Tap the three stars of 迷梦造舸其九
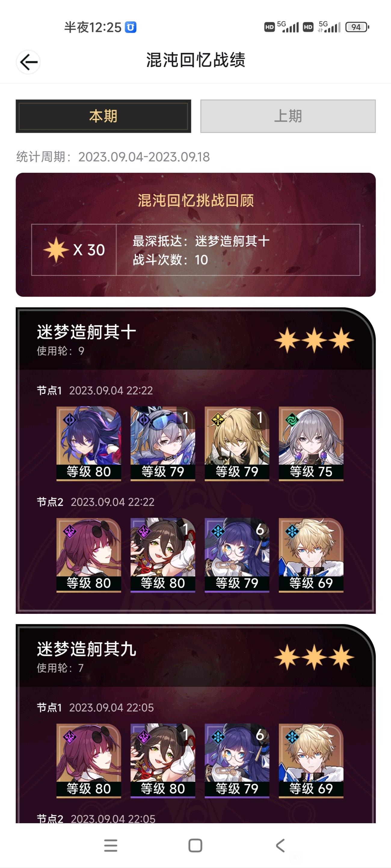Image resolution: width=391 pixels, height=868 pixels. (x=314, y=657)
